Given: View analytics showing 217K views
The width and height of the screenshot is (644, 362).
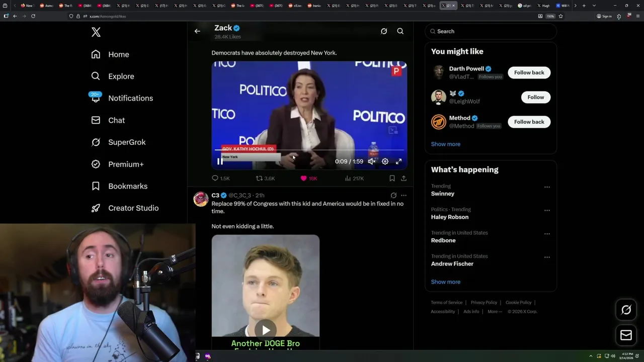Looking at the screenshot, I should pos(354,178).
